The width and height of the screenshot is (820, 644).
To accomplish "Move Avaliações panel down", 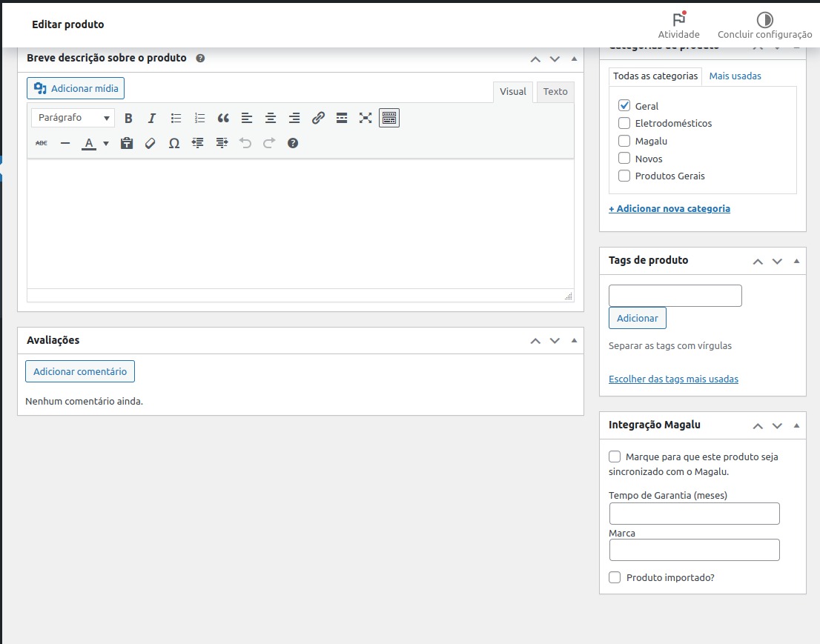I will [555, 341].
